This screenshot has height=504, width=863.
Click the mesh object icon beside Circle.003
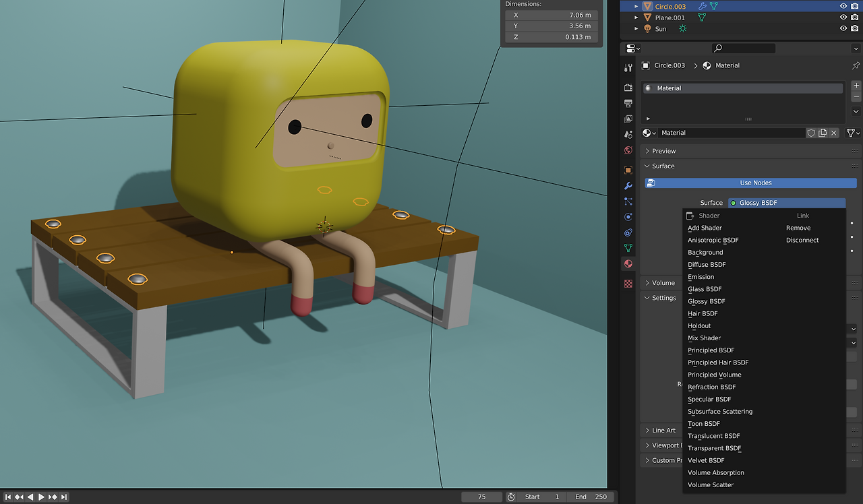coord(647,6)
